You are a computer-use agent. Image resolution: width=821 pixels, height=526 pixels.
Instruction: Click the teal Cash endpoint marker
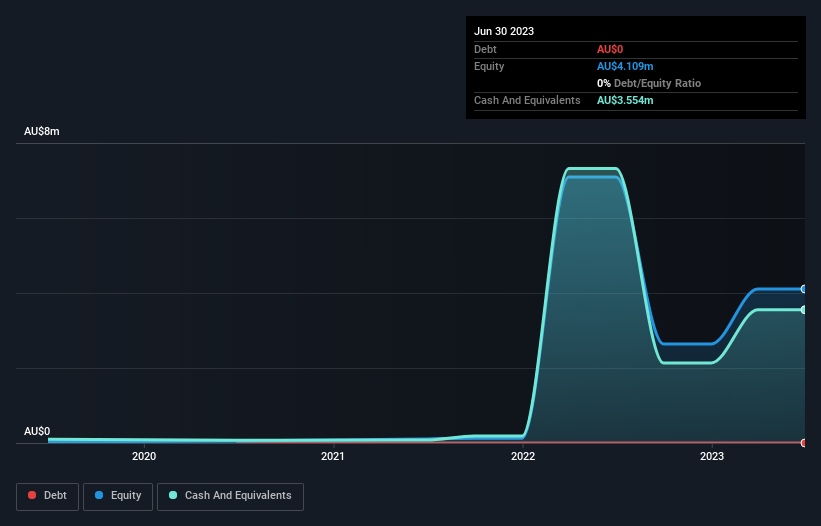pos(804,310)
